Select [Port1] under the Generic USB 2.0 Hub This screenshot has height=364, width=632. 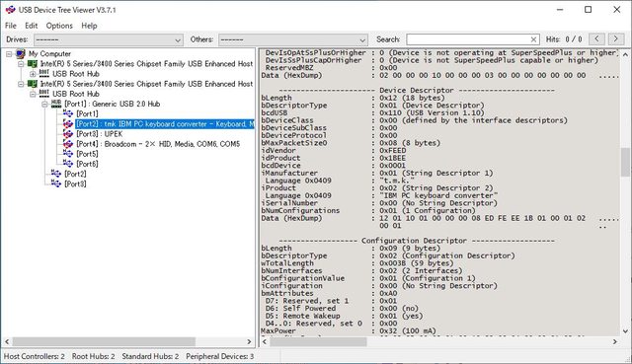pyautogui.click(x=87, y=114)
